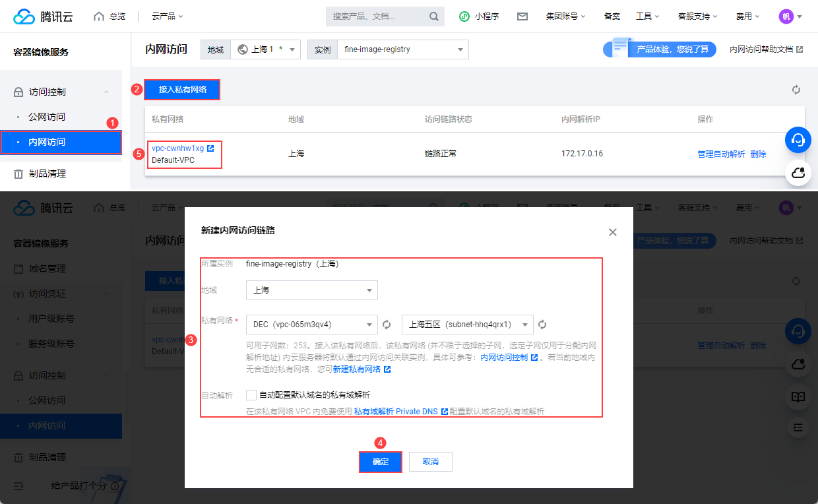Screen dimensions: 818x504
Task: Click the dimmed list-indent floating icon
Action: click(x=798, y=427)
